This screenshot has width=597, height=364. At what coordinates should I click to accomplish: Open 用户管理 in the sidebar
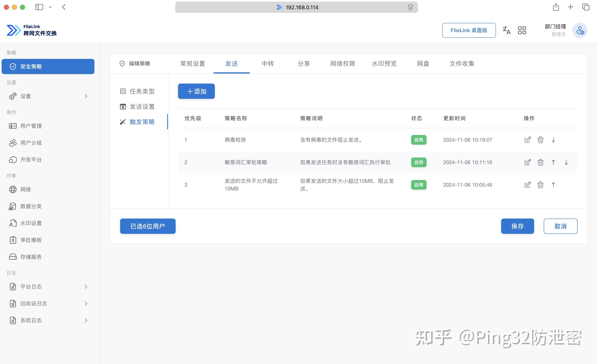[48, 126]
